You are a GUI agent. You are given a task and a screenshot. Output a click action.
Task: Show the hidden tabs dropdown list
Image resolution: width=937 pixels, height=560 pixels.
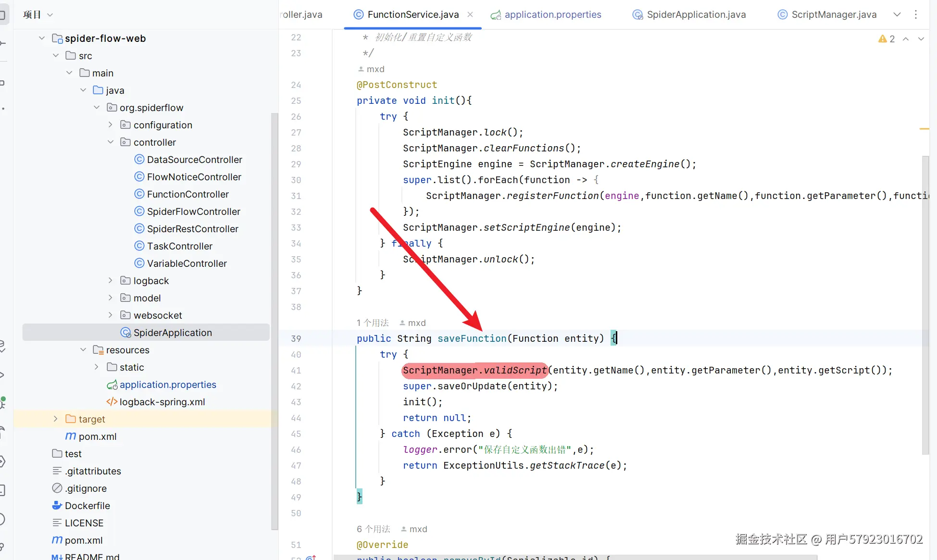pos(897,14)
